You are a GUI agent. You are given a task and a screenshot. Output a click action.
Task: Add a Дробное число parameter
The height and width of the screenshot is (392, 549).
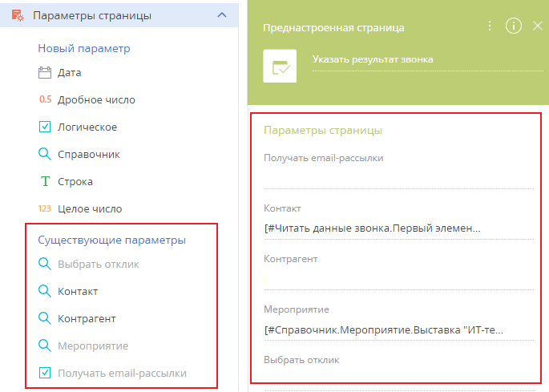96,100
